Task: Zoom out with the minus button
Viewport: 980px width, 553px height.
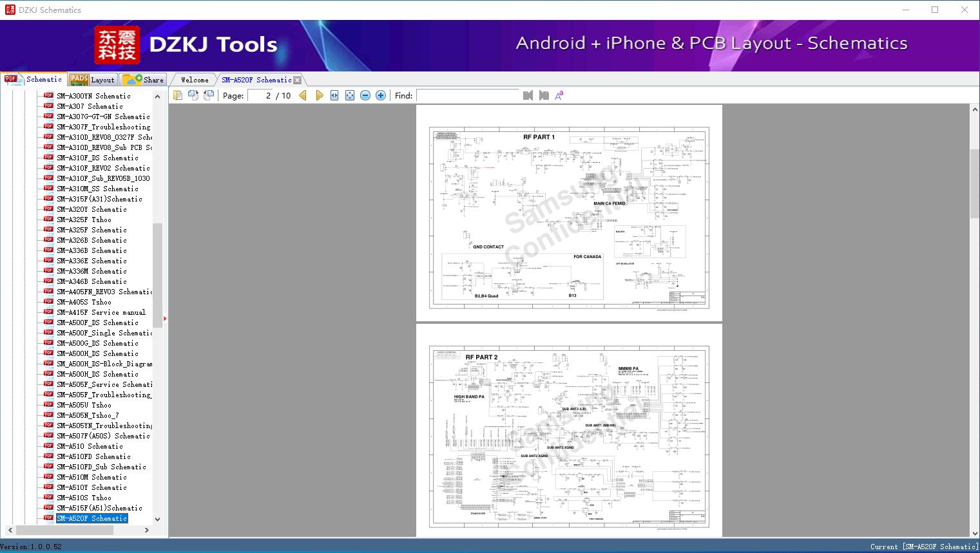Action: coord(365,95)
